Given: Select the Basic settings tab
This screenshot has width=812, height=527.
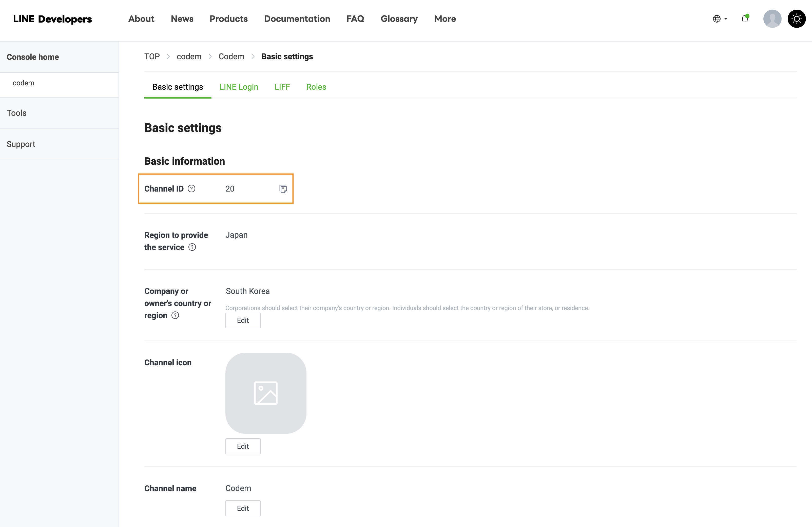Looking at the screenshot, I should pyautogui.click(x=178, y=87).
